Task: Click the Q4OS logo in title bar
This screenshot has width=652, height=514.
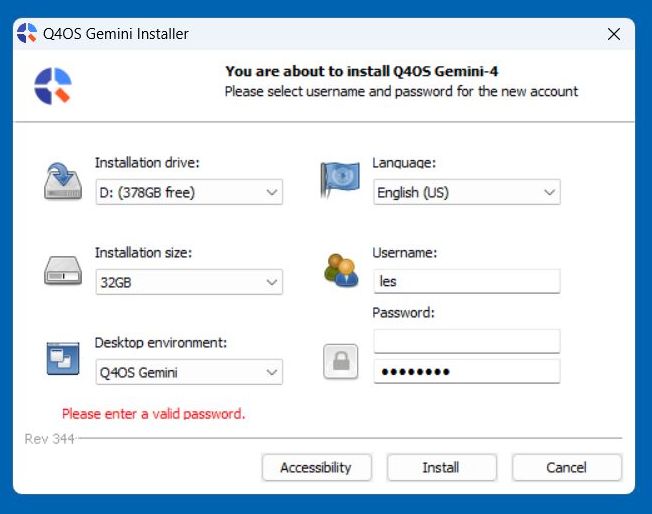Action: (27, 33)
